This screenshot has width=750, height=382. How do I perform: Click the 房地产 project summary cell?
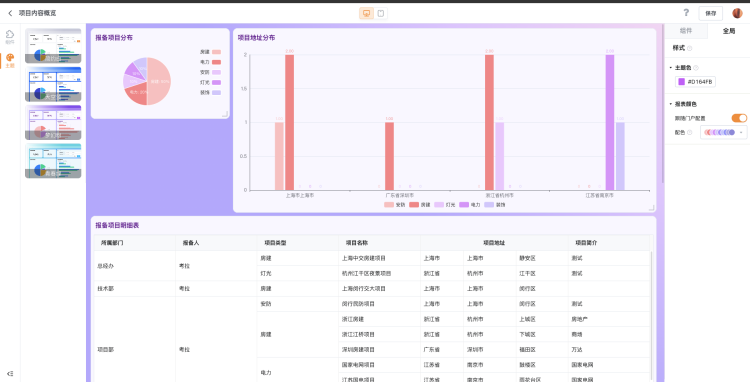point(609,319)
